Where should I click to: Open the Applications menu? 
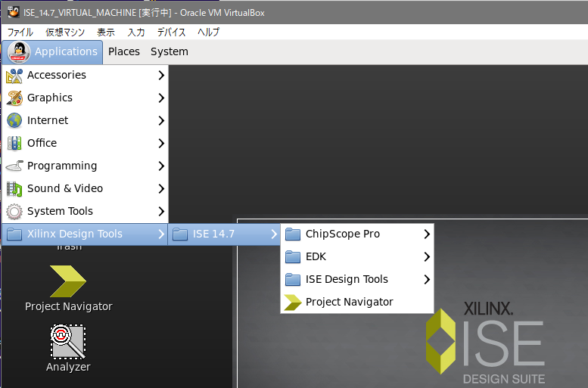pyautogui.click(x=52, y=51)
